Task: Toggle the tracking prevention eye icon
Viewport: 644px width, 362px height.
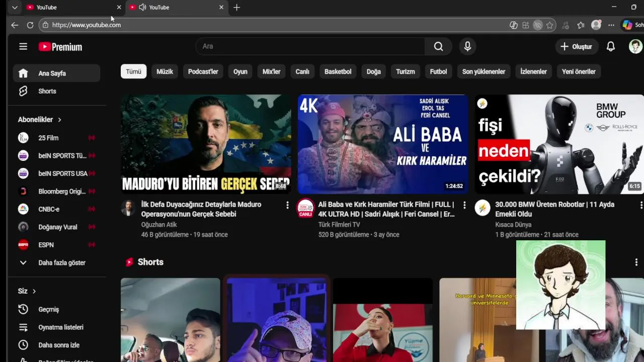Action: click(x=537, y=25)
